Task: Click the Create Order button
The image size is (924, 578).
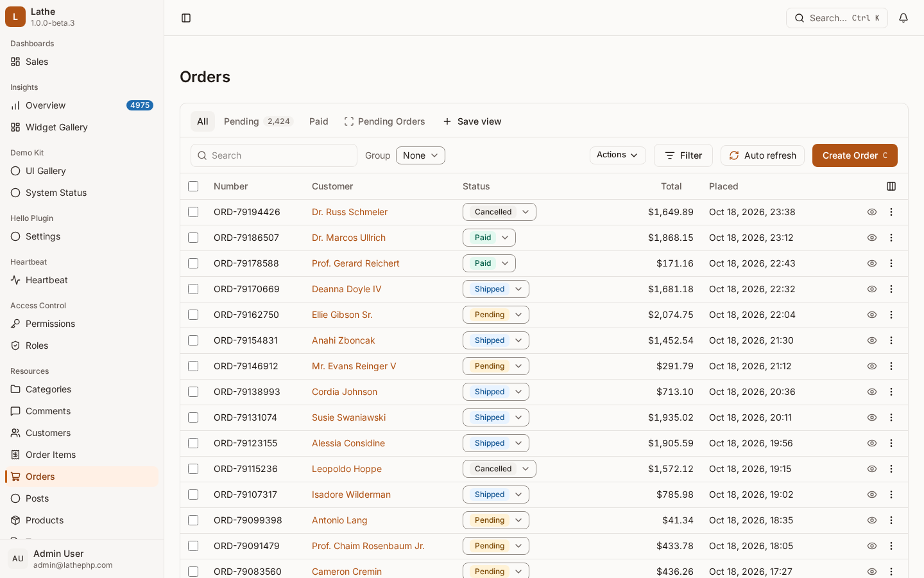Action: (855, 155)
